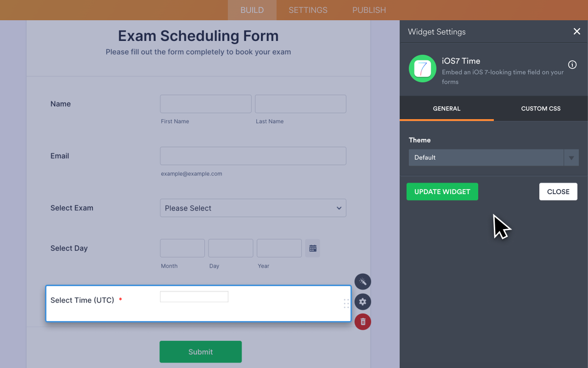The image size is (588, 368).
Task: Click the Theme dropdown arrow button
Action: click(x=571, y=157)
